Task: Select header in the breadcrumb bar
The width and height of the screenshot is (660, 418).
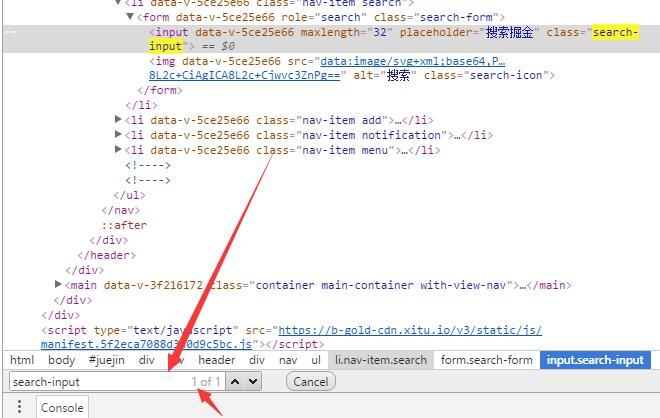Action: pos(217,360)
